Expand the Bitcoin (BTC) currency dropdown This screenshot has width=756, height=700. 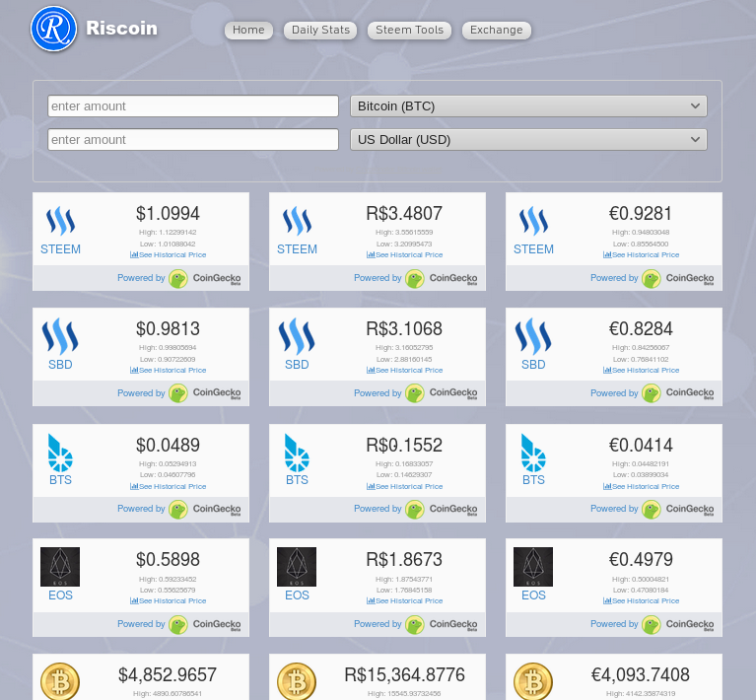528,106
